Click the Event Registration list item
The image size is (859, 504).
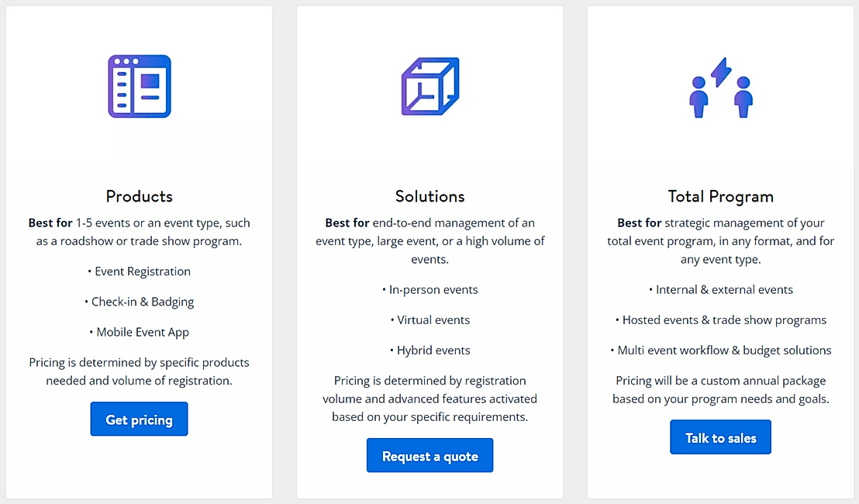pyautogui.click(x=139, y=271)
